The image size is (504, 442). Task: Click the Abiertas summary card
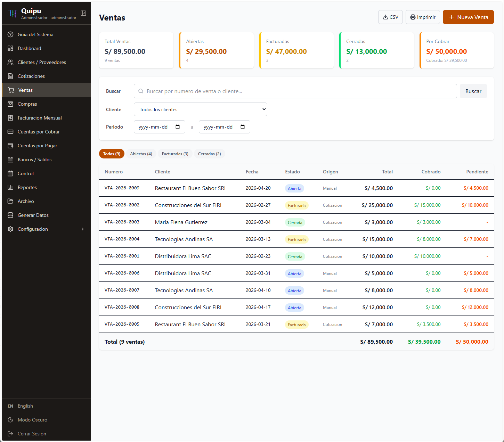click(216, 50)
